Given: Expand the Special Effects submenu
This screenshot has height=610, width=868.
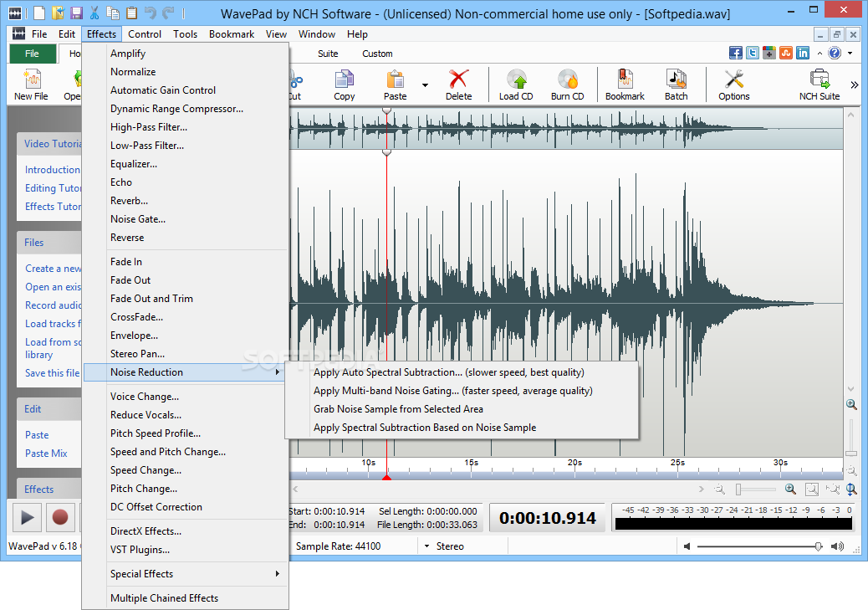Looking at the screenshot, I should (x=185, y=574).
